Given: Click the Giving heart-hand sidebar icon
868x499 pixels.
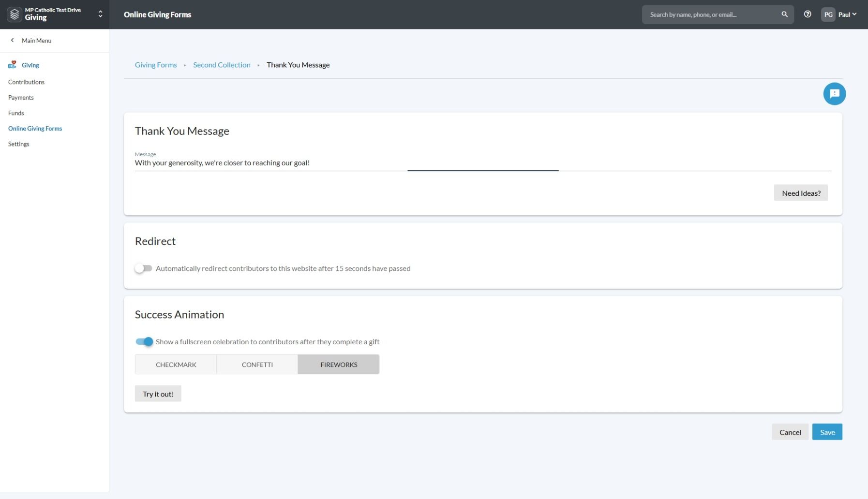Looking at the screenshot, I should [x=13, y=65].
